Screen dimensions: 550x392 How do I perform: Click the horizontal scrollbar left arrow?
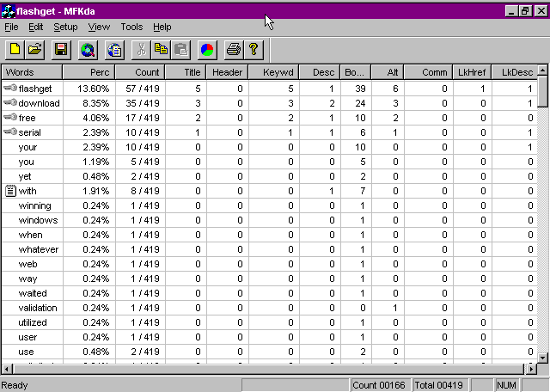(x=7, y=369)
